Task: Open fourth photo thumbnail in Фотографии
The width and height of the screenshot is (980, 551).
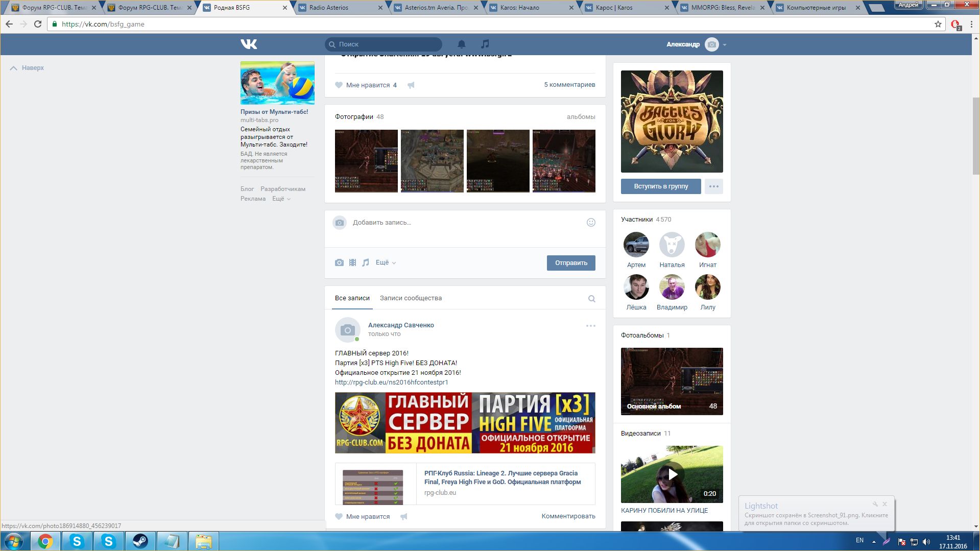Action: pyautogui.click(x=564, y=161)
